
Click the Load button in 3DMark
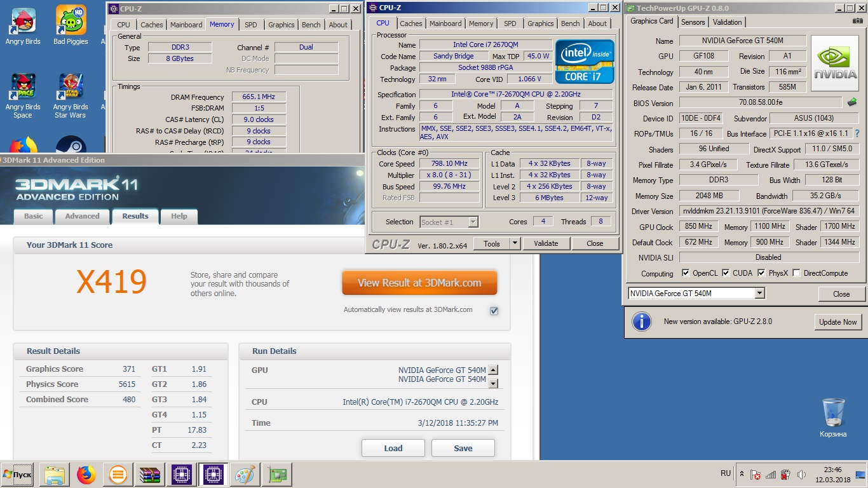[x=393, y=448]
